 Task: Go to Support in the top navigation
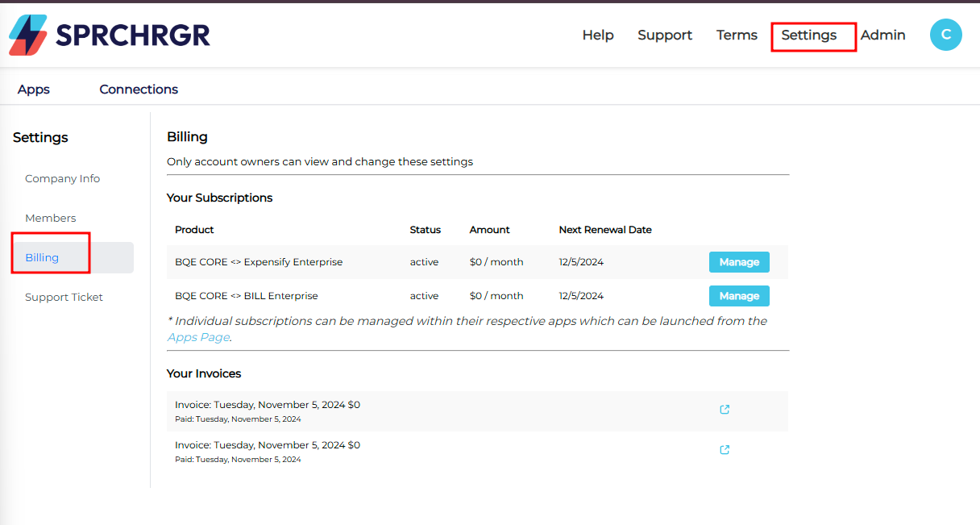click(x=665, y=35)
